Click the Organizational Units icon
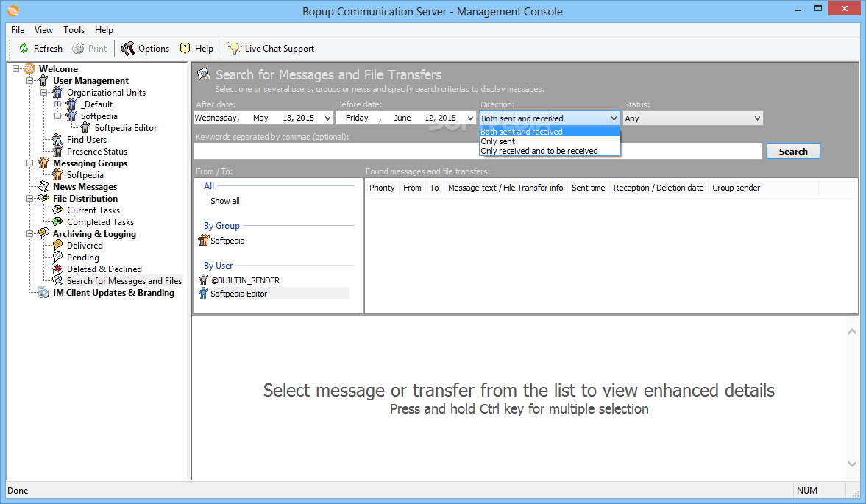The height and width of the screenshot is (504, 866). coord(57,93)
